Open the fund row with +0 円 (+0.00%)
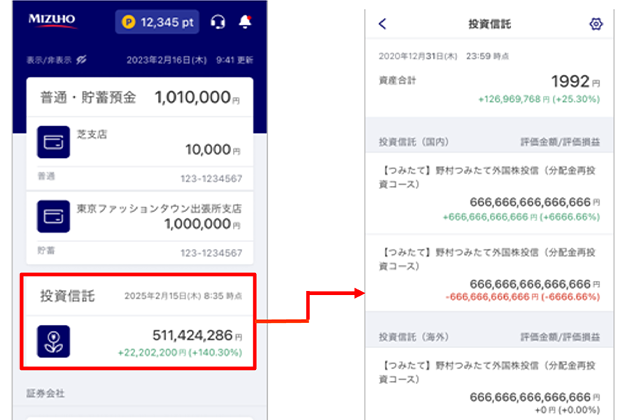Image resolution: width=630 pixels, height=420 pixels. pos(489,384)
